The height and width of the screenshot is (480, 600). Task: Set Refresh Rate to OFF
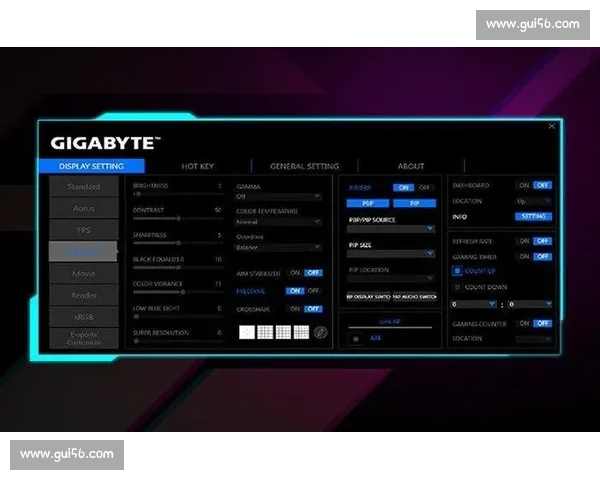click(542, 241)
